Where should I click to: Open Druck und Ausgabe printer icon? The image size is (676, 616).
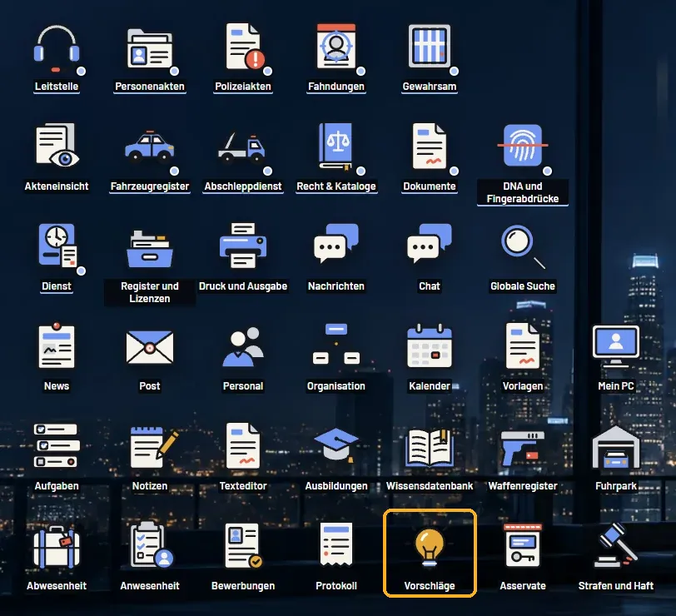click(x=243, y=246)
